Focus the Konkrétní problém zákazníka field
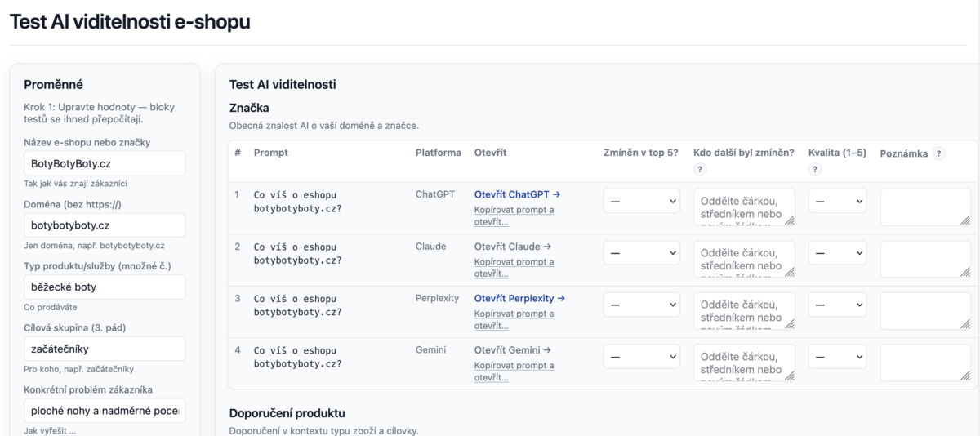 [x=105, y=411]
